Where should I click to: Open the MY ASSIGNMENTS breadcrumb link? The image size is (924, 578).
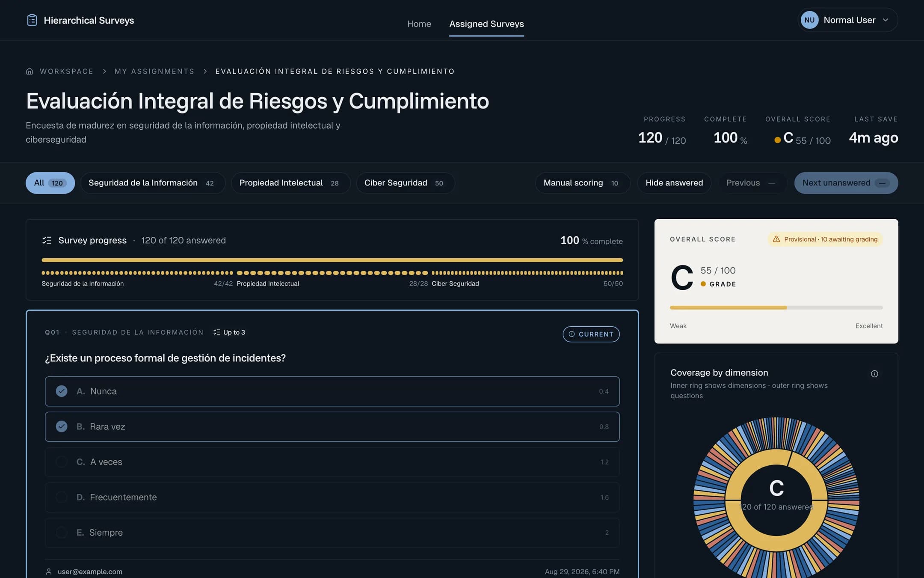pos(154,72)
